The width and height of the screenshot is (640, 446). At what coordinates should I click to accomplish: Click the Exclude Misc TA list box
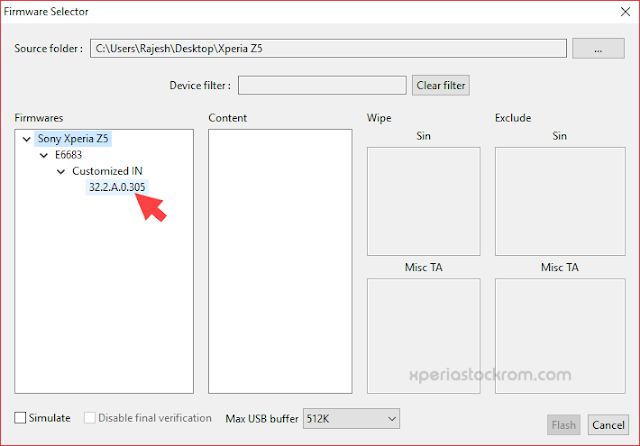pos(560,336)
